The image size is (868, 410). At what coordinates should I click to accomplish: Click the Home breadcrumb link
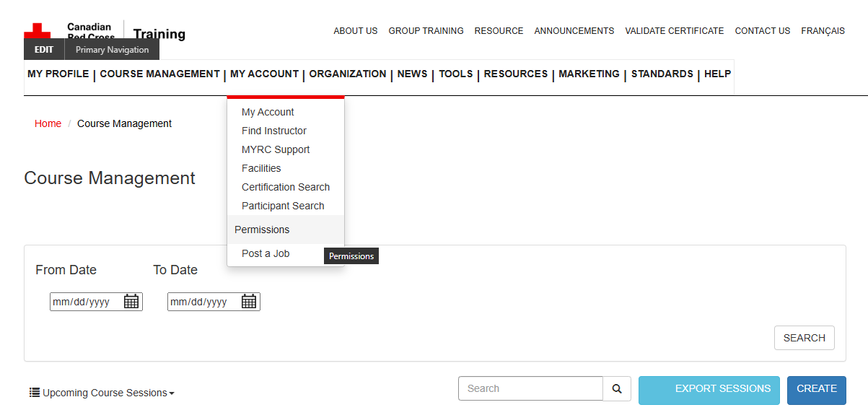48,123
